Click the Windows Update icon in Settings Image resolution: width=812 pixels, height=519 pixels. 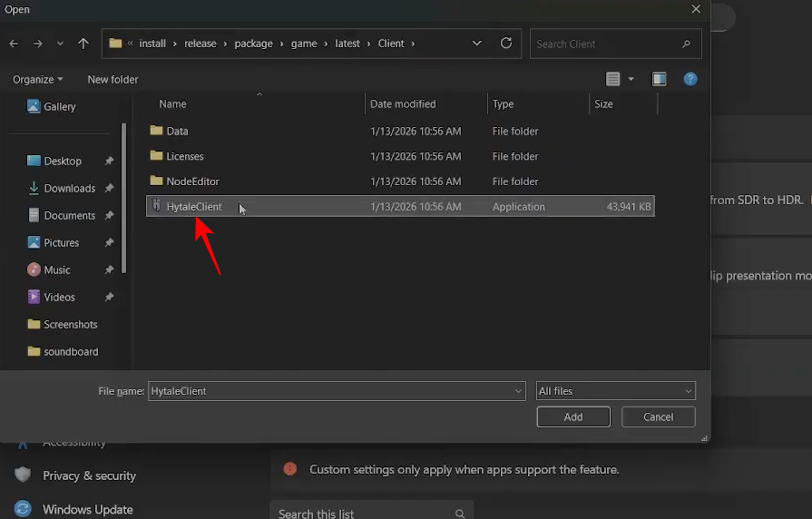click(23, 509)
